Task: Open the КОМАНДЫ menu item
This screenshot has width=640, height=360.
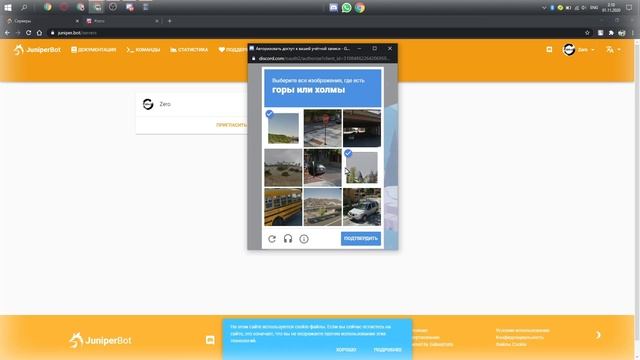Action: 143,50
